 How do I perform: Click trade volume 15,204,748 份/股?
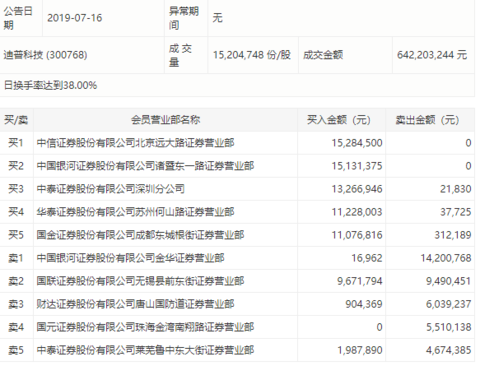pyautogui.click(x=252, y=55)
